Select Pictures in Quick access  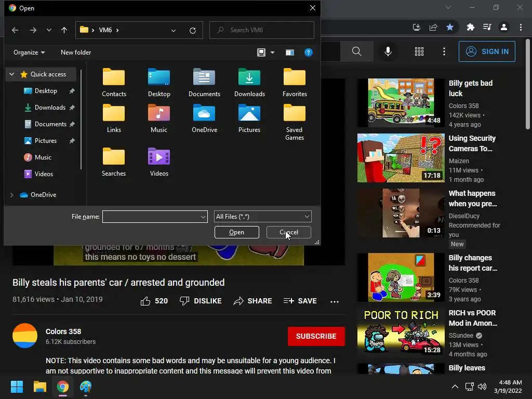coord(46,141)
